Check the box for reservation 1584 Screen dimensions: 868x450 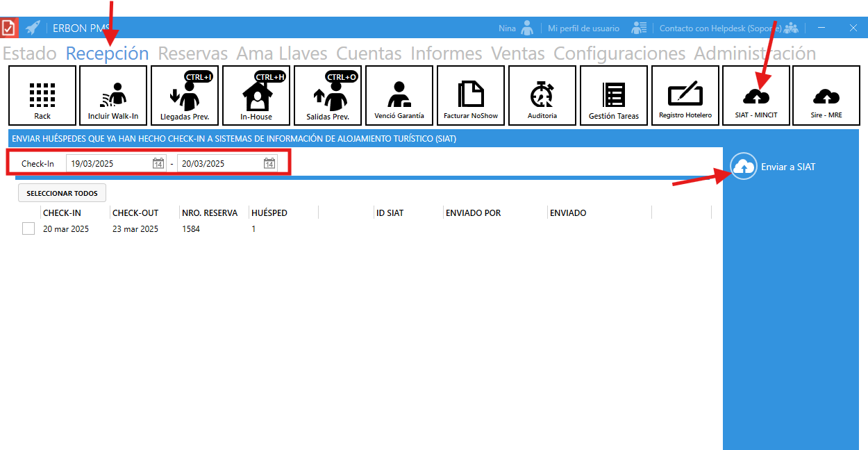[x=28, y=228]
